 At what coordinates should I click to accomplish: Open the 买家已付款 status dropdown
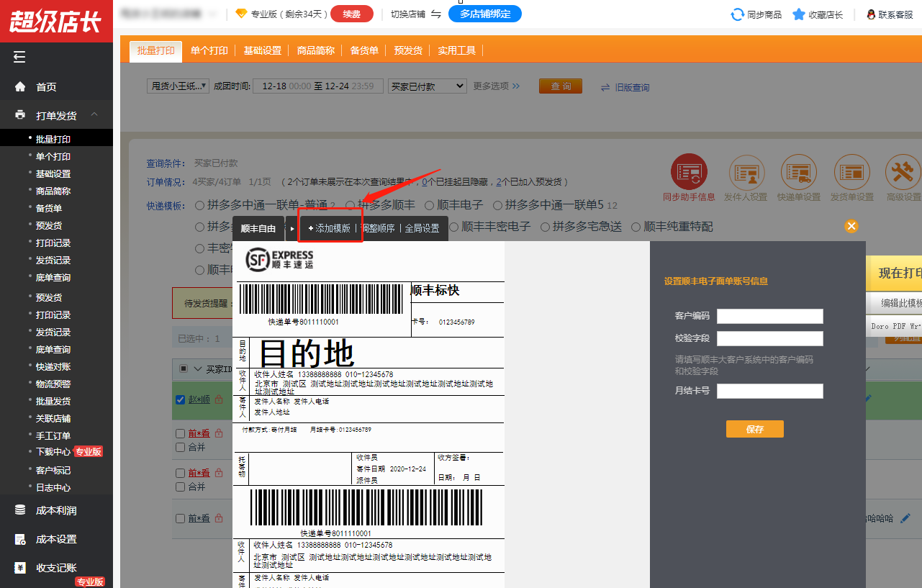pyautogui.click(x=428, y=86)
